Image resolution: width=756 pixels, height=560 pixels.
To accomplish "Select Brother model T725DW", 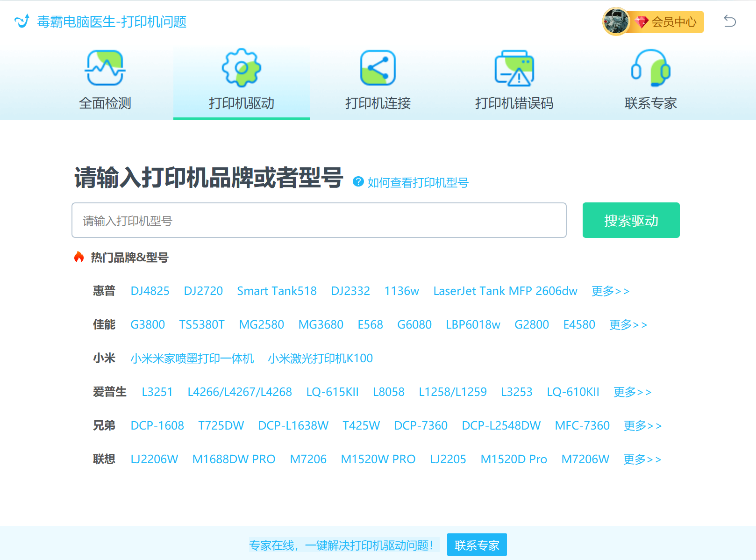I will (221, 425).
